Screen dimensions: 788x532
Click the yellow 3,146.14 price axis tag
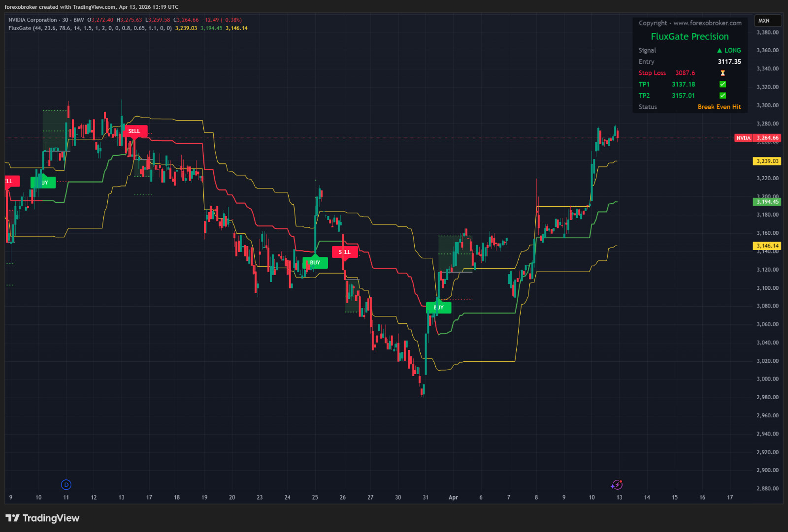coord(767,246)
